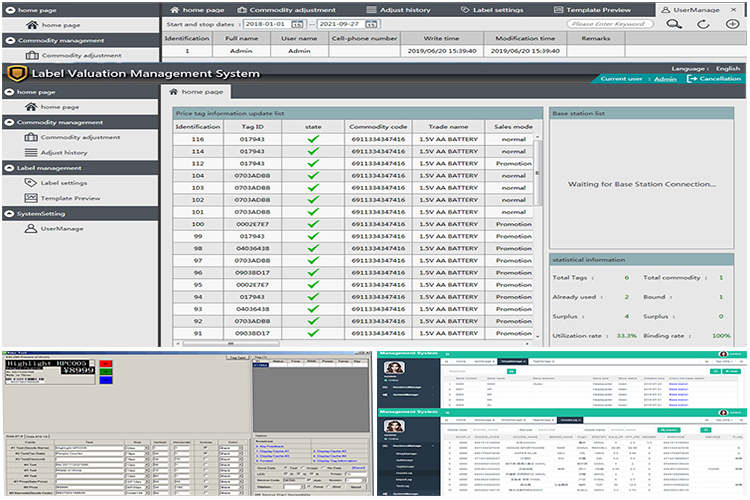750x500 pixels.
Task: Click the Admin current user link
Action: point(665,78)
